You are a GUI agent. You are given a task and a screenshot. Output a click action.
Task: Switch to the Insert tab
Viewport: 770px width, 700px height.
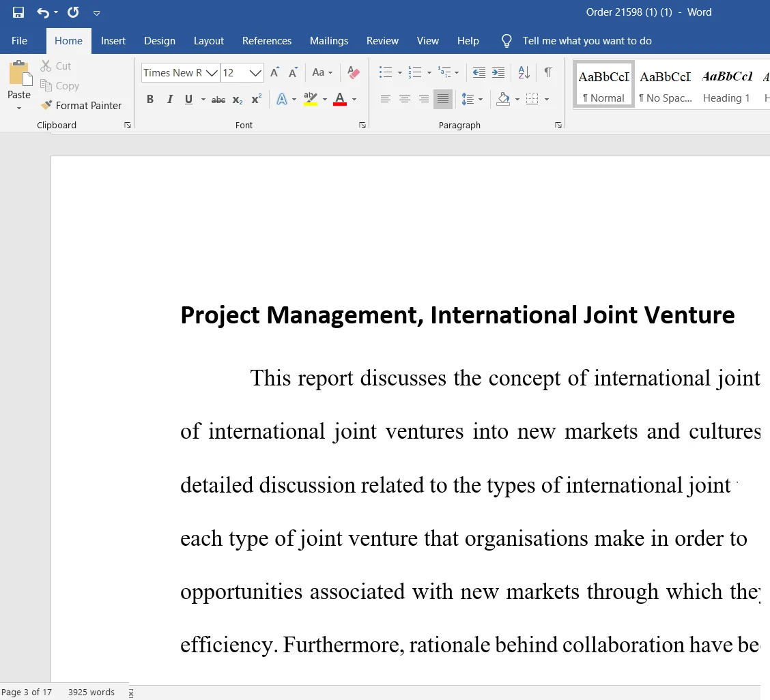coord(113,41)
